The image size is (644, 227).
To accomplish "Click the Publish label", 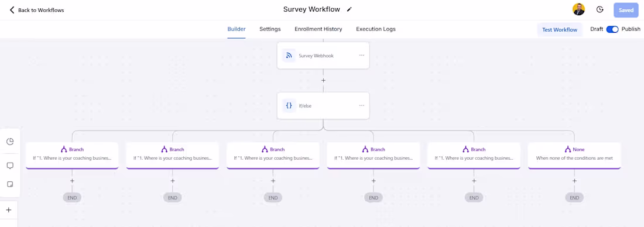I will (631, 29).
